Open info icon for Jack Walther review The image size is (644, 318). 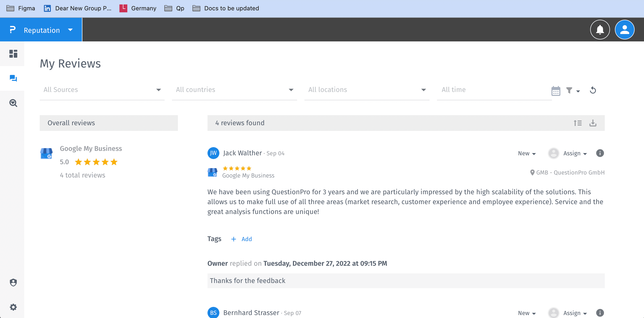[x=600, y=153]
